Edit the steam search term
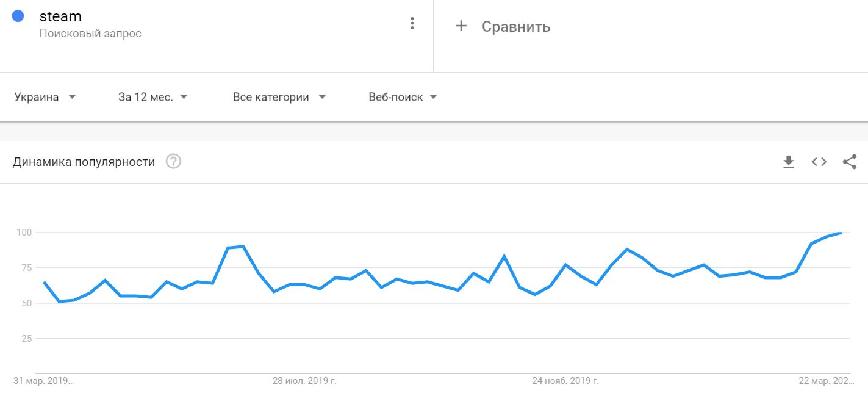 60,16
